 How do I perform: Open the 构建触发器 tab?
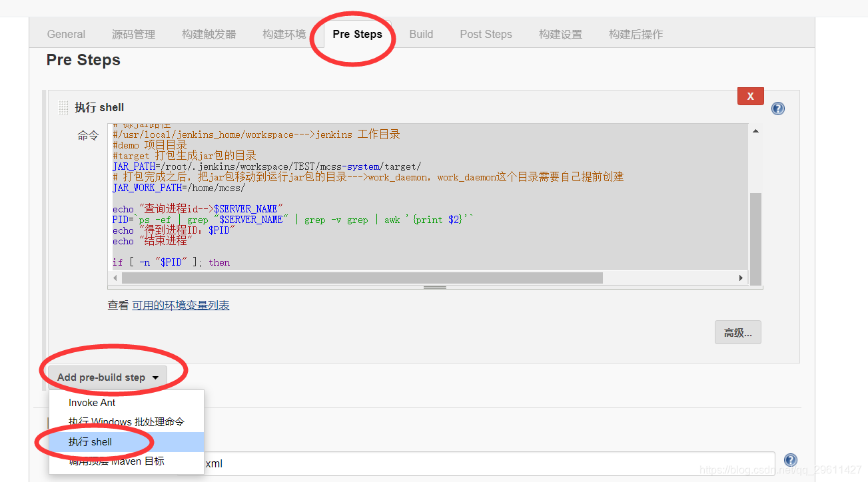[209, 34]
